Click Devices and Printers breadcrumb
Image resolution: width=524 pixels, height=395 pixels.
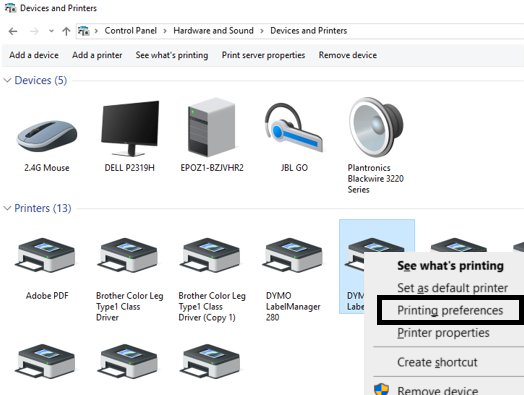[308, 31]
